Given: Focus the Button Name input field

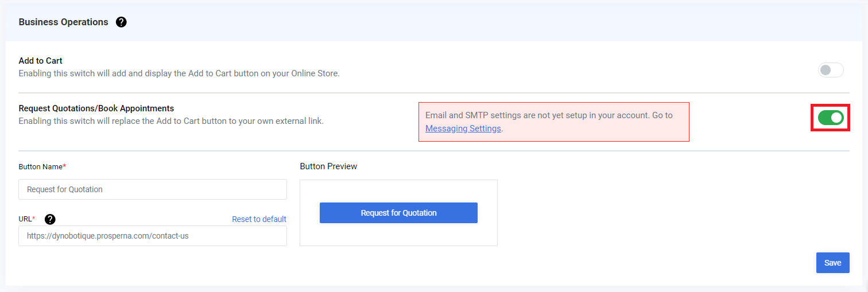Looking at the screenshot, I should coord(153,189).
